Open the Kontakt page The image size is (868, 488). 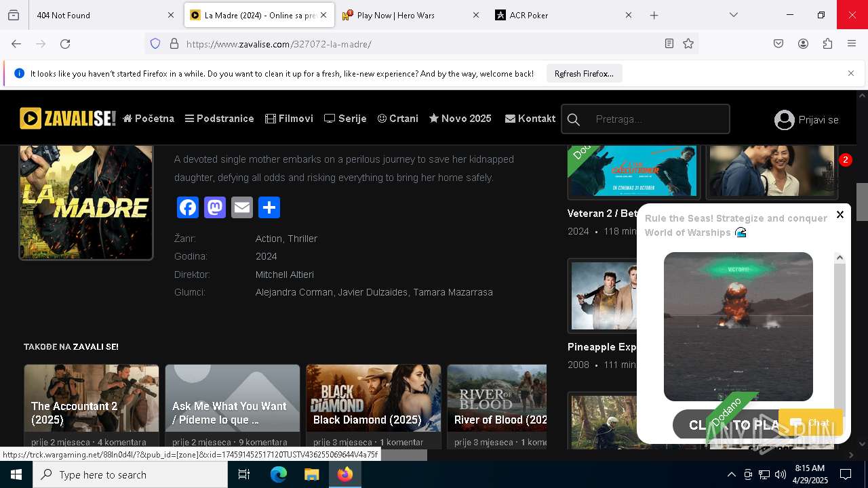(x=530, y=119)
